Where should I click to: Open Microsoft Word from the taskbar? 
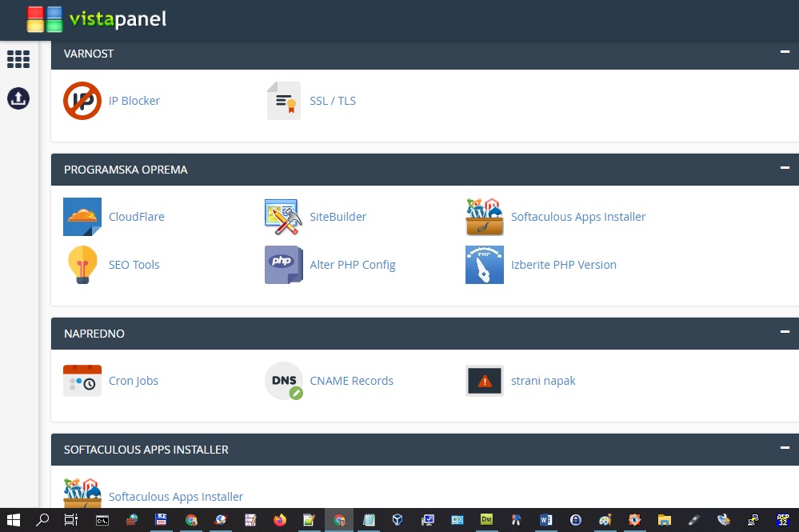tap(545, 520)
